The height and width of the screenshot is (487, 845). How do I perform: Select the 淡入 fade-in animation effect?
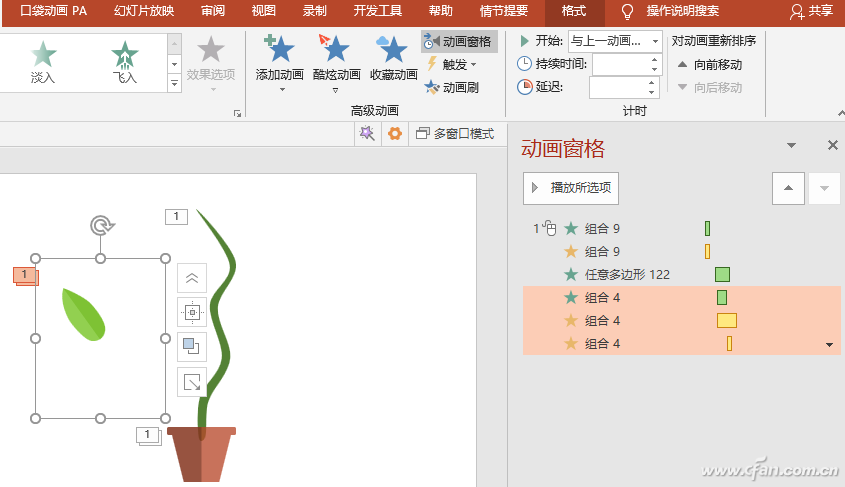coord(43,62)
